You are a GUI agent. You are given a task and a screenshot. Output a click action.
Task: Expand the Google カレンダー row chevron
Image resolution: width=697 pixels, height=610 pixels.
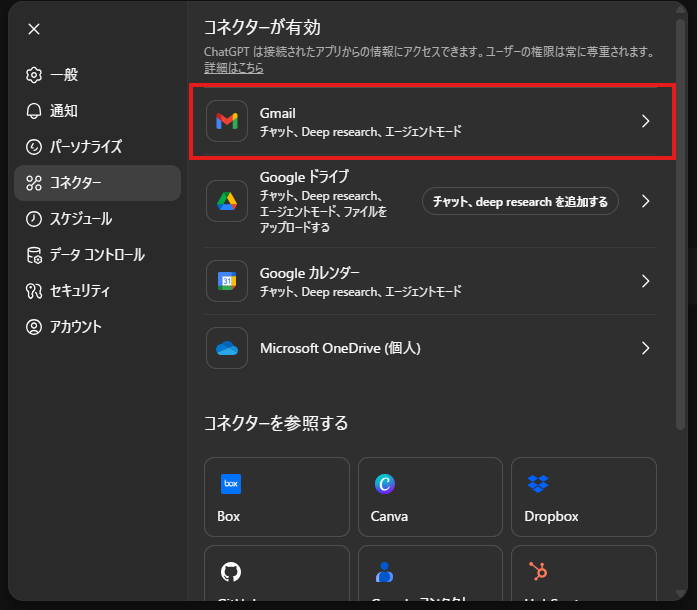click(x=645, y=281)
